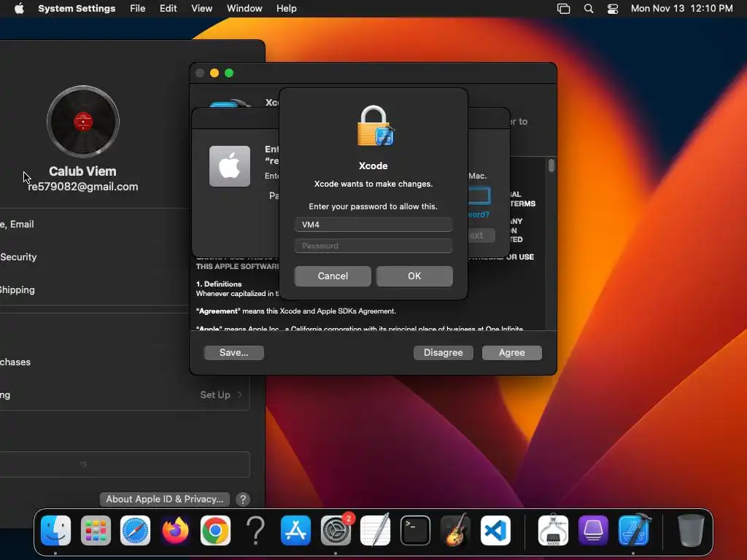Click the Calub Viem account name
The image size is (747, 560).
point(82,171)
